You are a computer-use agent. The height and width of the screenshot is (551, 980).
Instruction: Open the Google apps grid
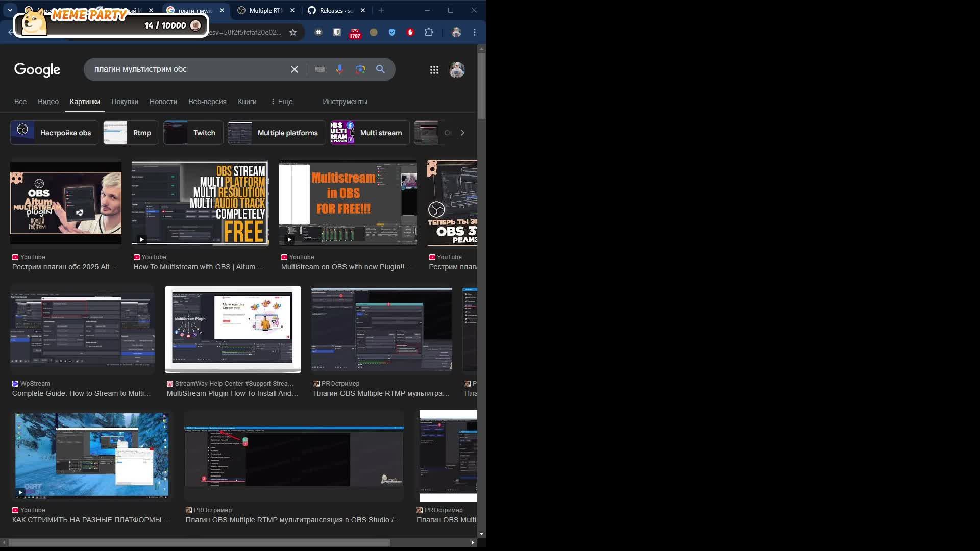pyautogui.click(x=434, y=70)
